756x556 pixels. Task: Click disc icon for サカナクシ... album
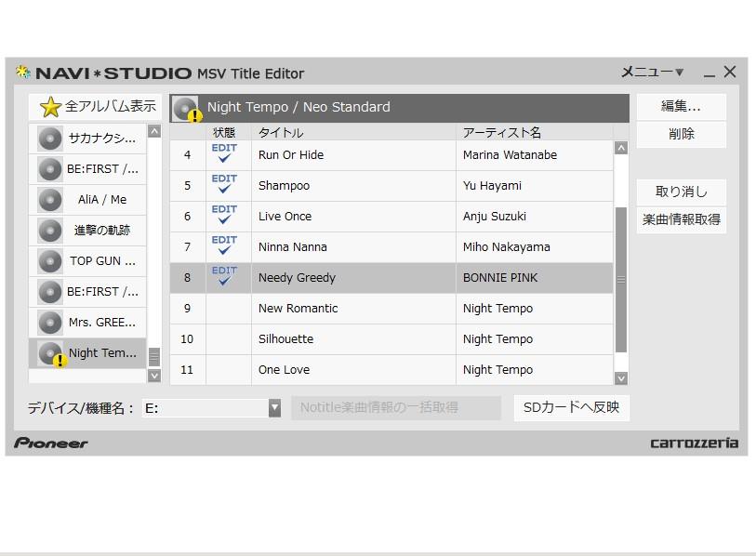(x=50, y=139)
